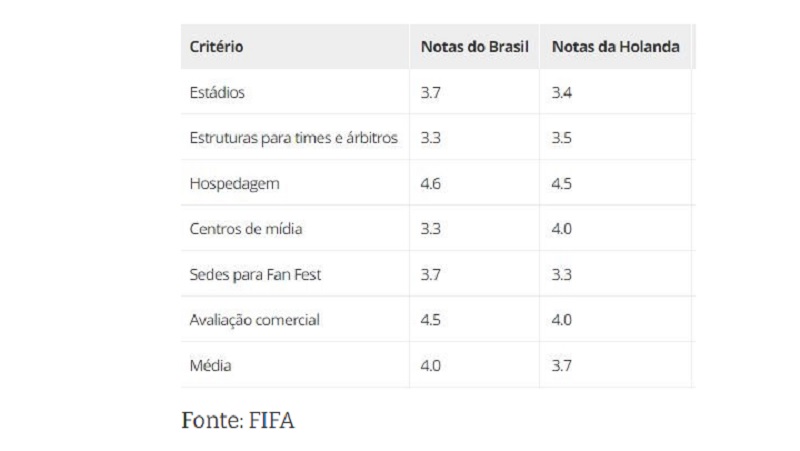Click the Critério column header
Viewport: 800px width, 451px height.
point(216,47)
